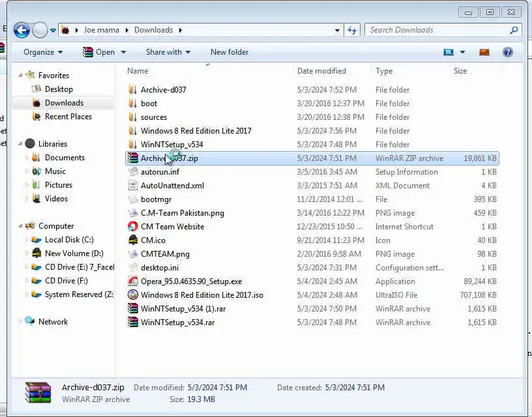Select the boot folder icon

point(132,104)
